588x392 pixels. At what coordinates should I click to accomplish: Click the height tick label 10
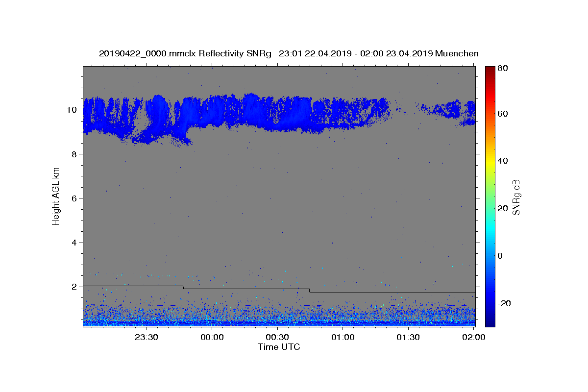pos(73,110)
